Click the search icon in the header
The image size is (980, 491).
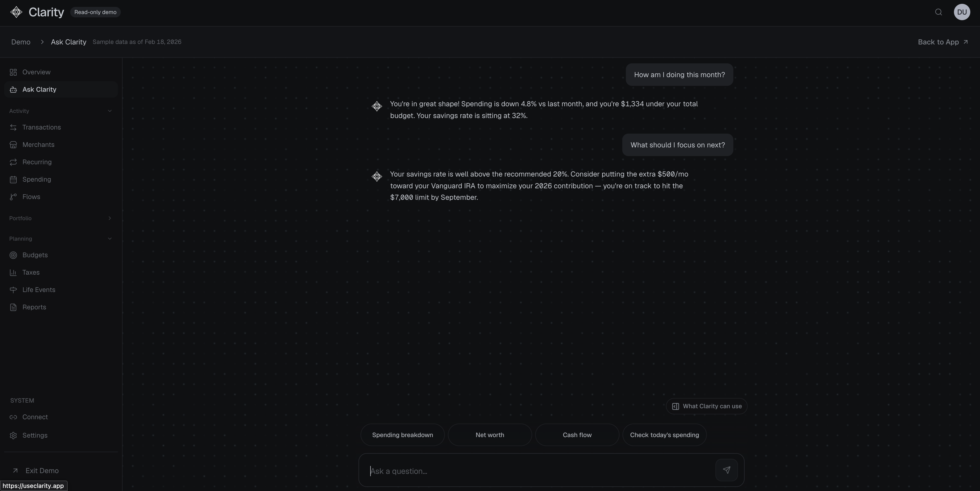tap(938, 12)
